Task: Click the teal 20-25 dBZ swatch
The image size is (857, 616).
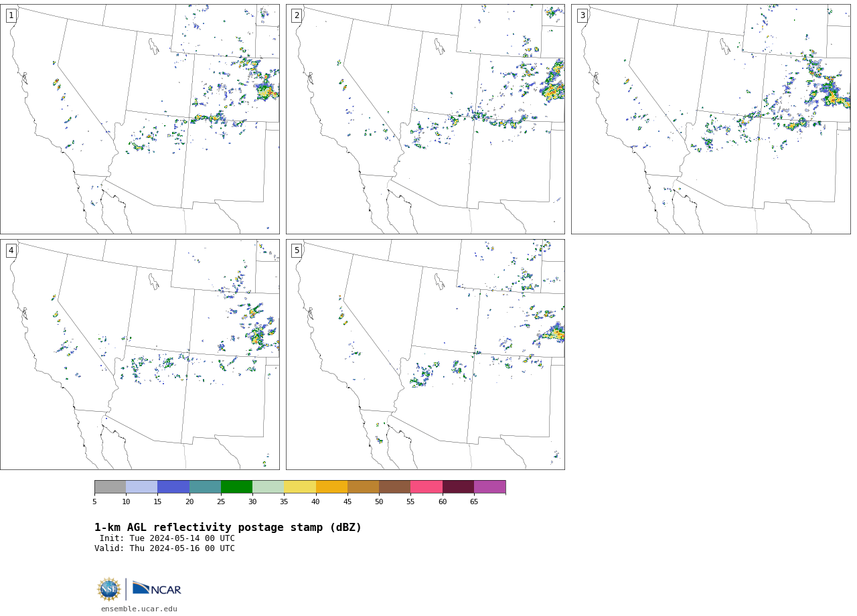Action: pos(205,487)
